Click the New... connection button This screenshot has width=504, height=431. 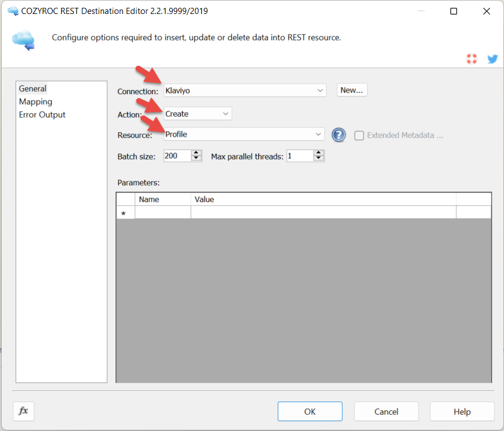click(352, 90)
